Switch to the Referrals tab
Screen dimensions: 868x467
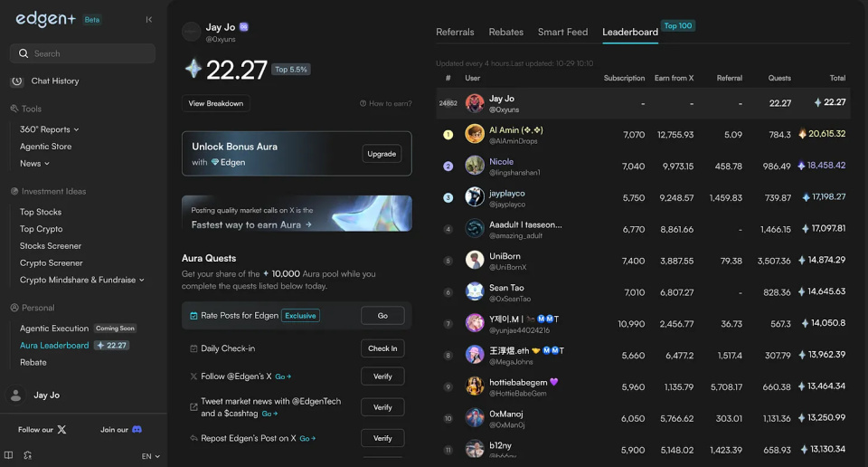455,33
